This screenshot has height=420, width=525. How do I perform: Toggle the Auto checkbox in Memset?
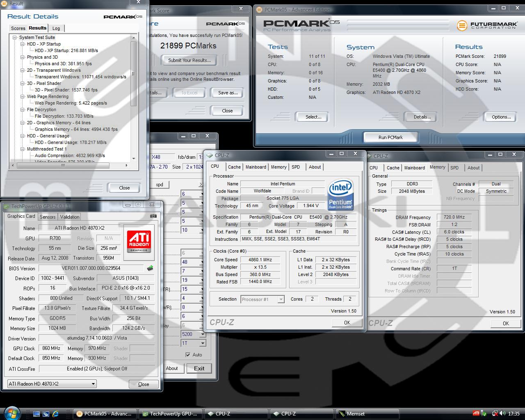click(x=188, y=355)
